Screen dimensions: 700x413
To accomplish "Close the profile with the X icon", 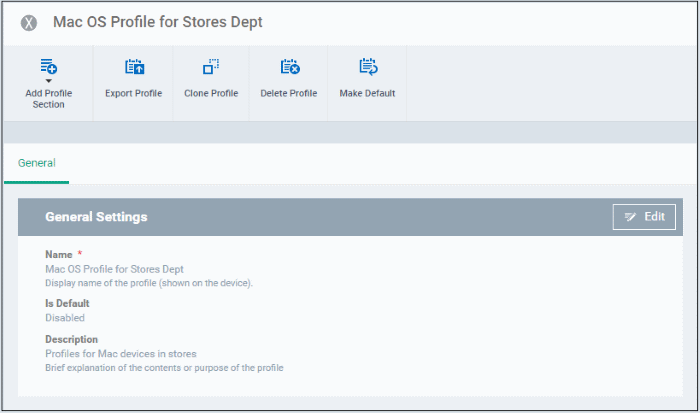I will coord(29,23).
